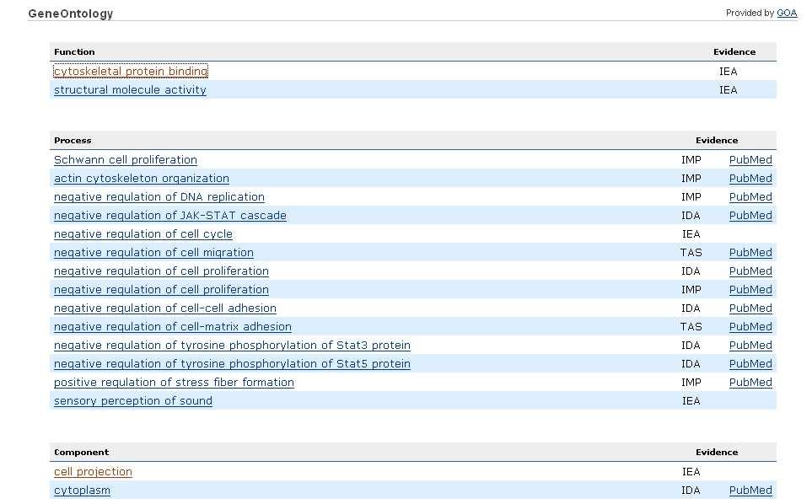812x504 pixels.
Task: Open PubMed for the cell-matrix adhesion row
Action: click(750, 327)
